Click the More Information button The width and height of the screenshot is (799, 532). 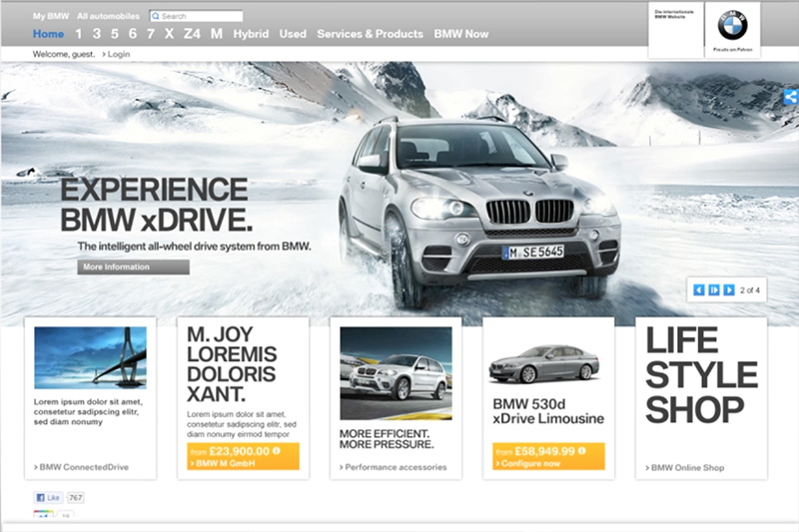coord(133,266)
